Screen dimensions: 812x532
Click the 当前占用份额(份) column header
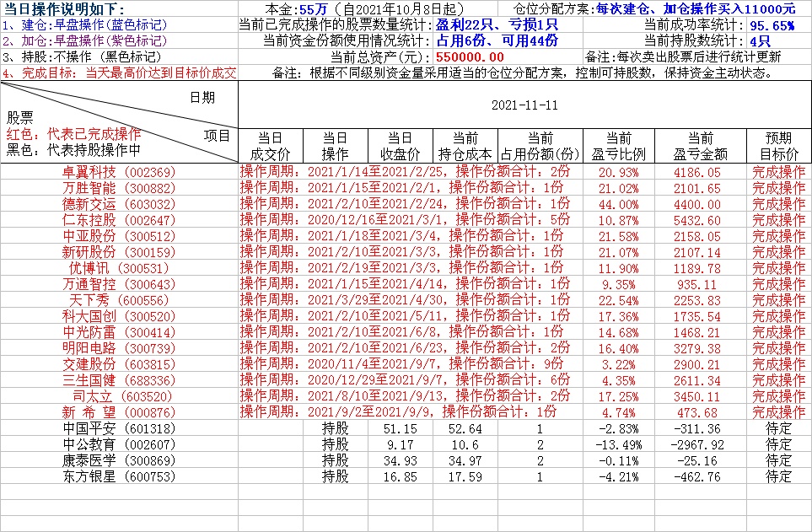540,146
